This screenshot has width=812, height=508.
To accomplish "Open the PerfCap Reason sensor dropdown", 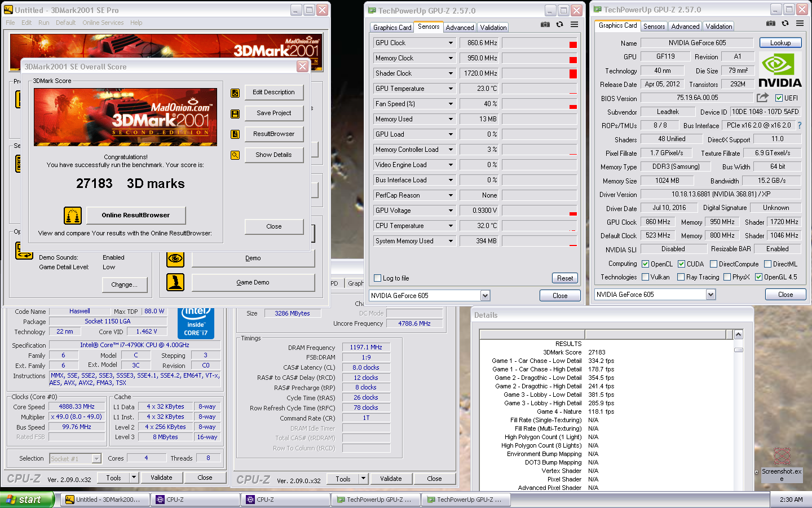I will point(451,195).
